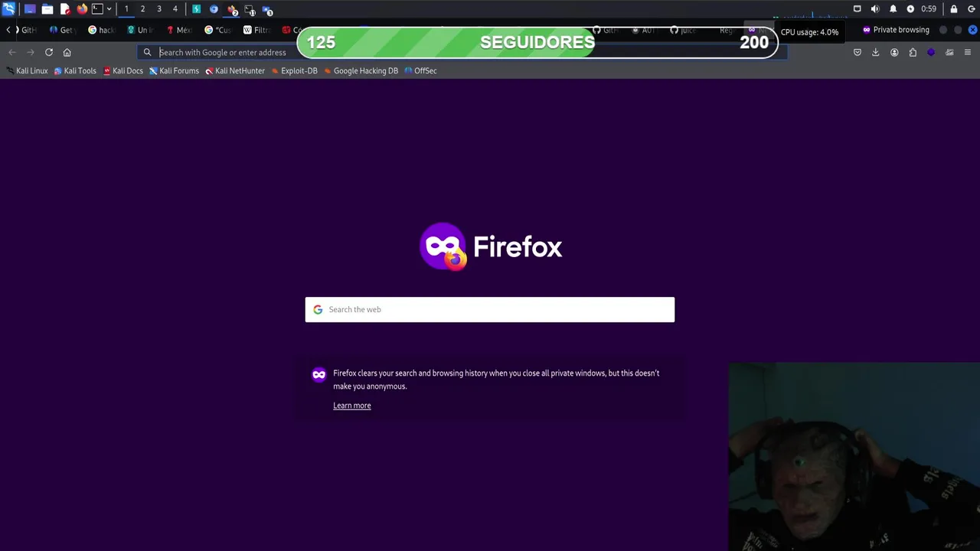Click the display tray icon
This screenshot has height=551, width=980.
(857, 9)
